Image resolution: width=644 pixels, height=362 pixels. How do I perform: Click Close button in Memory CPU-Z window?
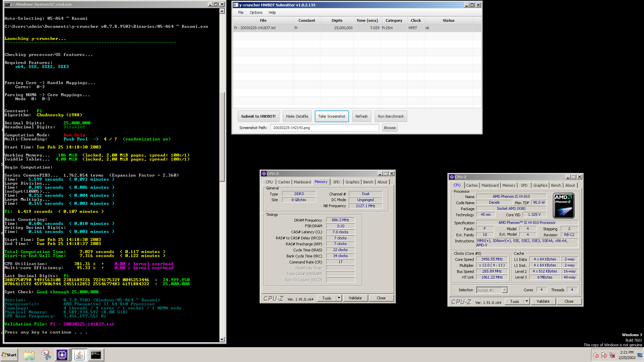click(x=381, y=298)
